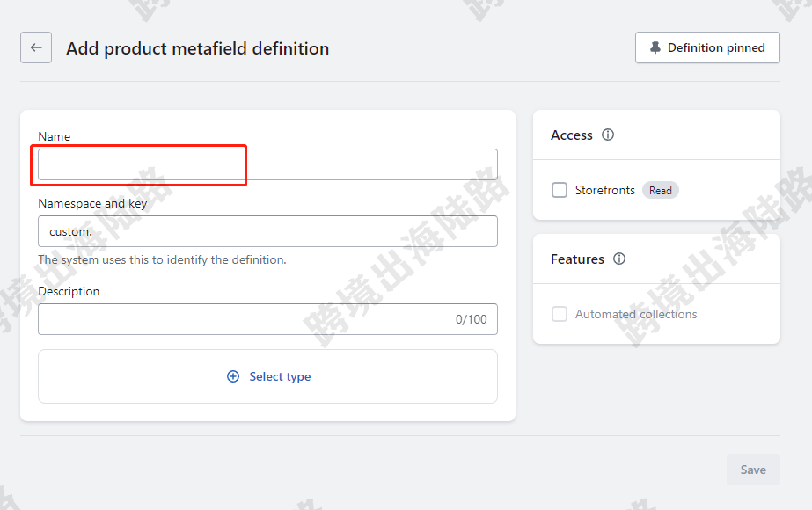This screenshot has width=812, height=510.
Task: Click the back arrow icon
Action: pyautogui.click(x=36, y=47)
